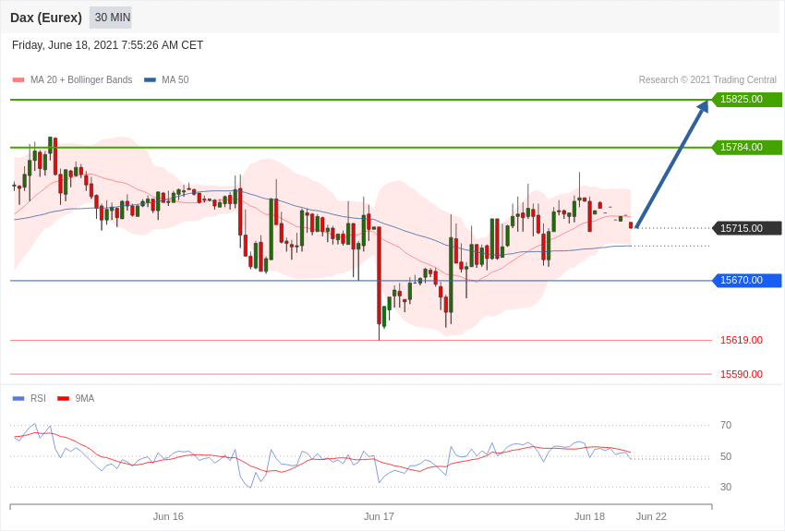Click the 15715.00 current price tag
Viewport: 785px width, 532px height.
[746, 228]
